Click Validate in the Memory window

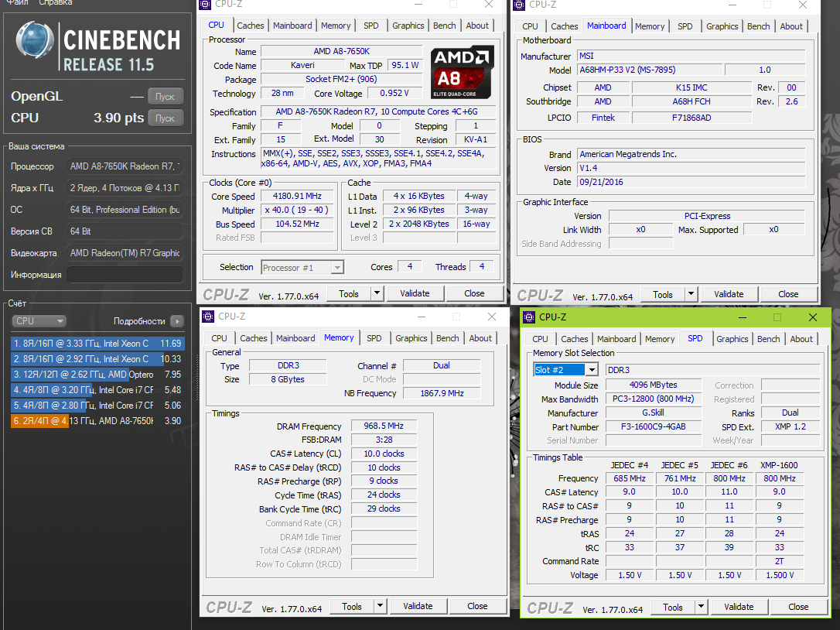418,607
